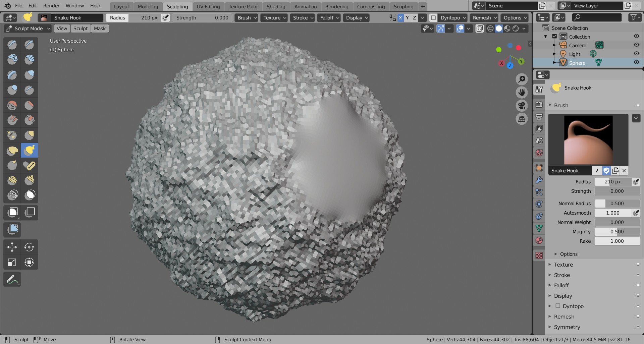
Task: Open Render properties tab icon
Action: pyautogui.click(x=539, y=104)
